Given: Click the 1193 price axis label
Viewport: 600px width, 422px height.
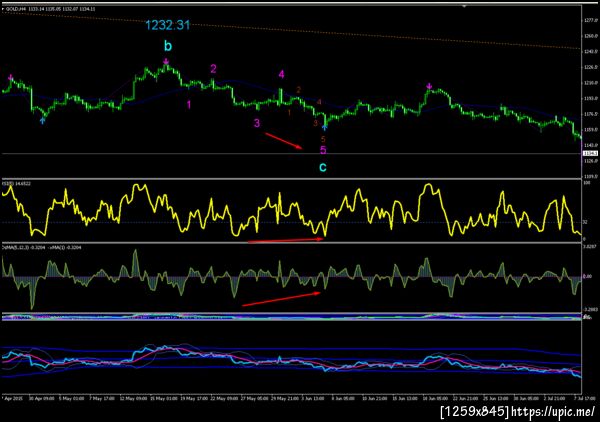Looking at the screenshot, I should point(589,98).
